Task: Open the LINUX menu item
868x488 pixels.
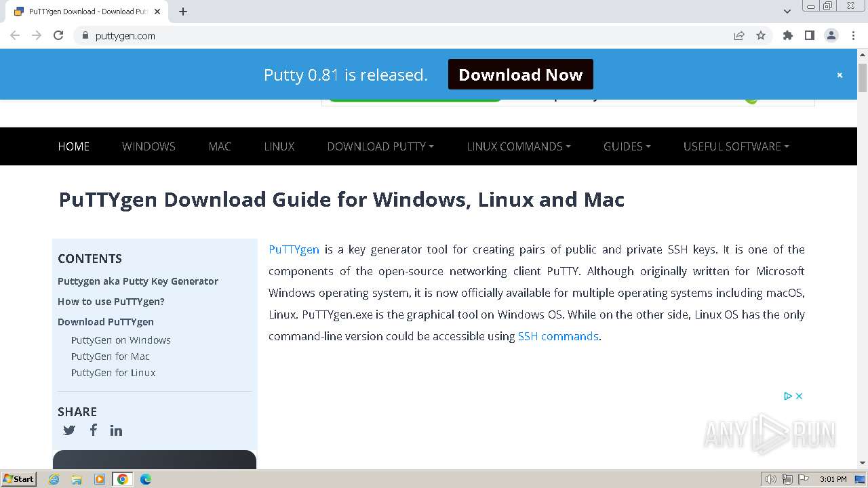Action: pos(279,146)
